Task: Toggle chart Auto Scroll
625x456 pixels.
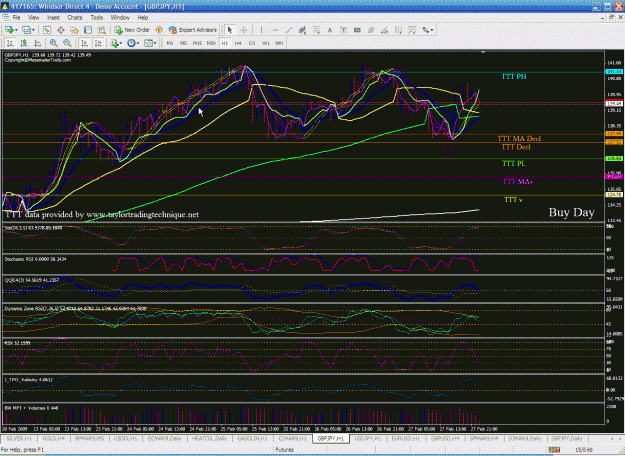Action: pos(85,43)
